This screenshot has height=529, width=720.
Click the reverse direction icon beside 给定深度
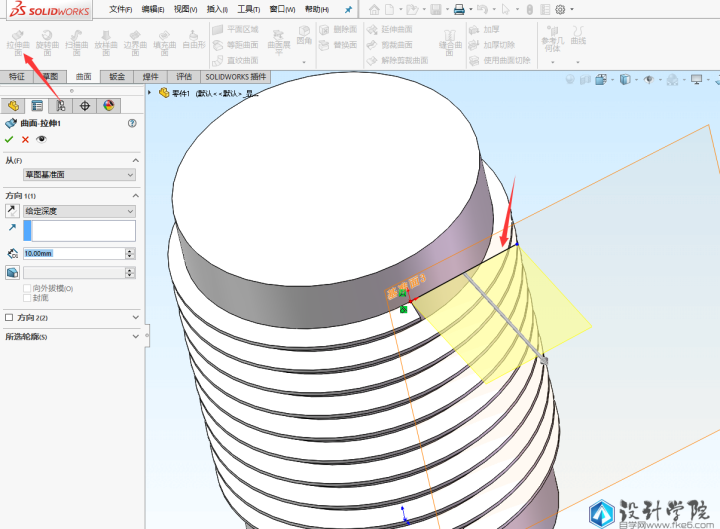pyautogui.click(x=12, y=211)
